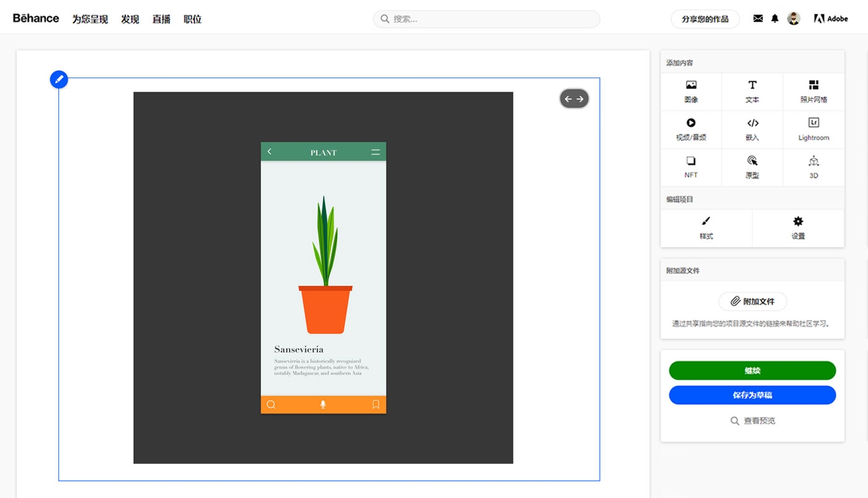Image resolution: width=868 pixels, height=498 pixels.
Task: Open the user profile avatar menu
Action: [794, 19]
